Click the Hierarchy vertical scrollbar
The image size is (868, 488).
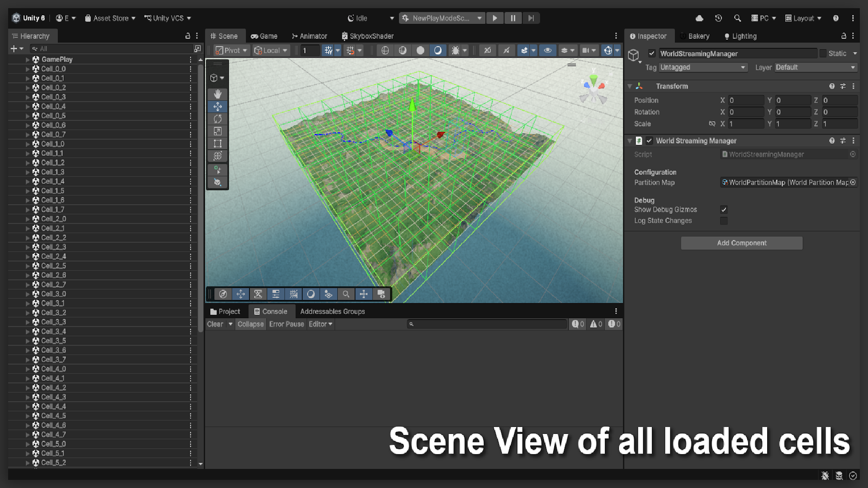tap(201, 199)
